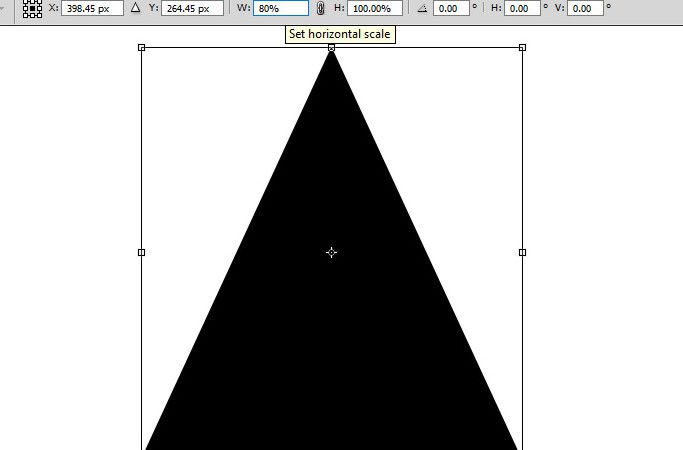Click inside the black triangle shape
This screenshot has height=450, width=683.
click(330, 350)
